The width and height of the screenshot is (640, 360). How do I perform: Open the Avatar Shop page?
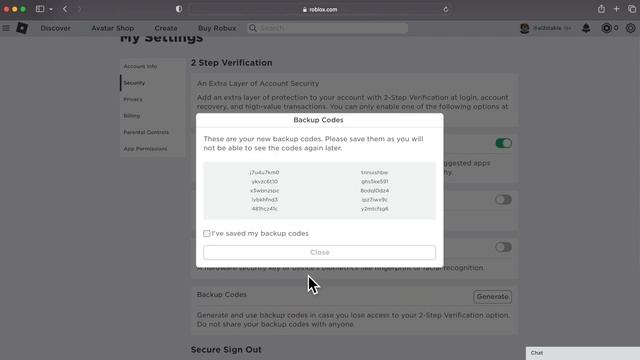pos(113,28)
